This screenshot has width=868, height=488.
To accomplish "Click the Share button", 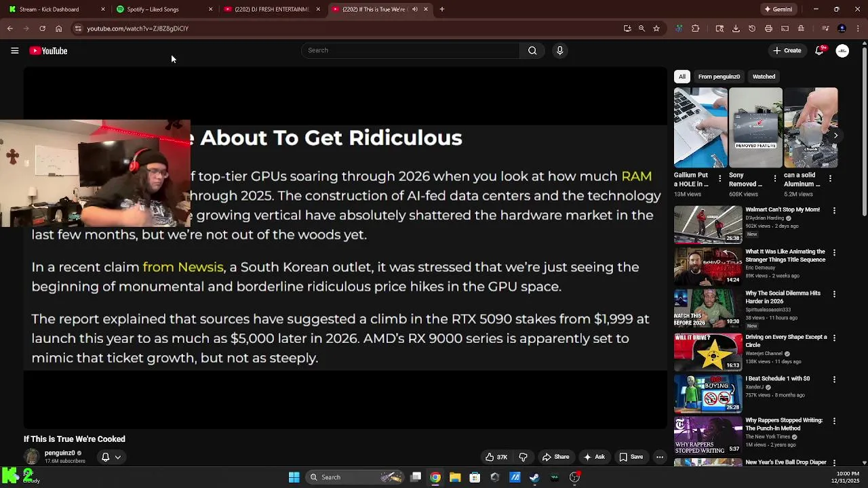I will click(555, 457).
